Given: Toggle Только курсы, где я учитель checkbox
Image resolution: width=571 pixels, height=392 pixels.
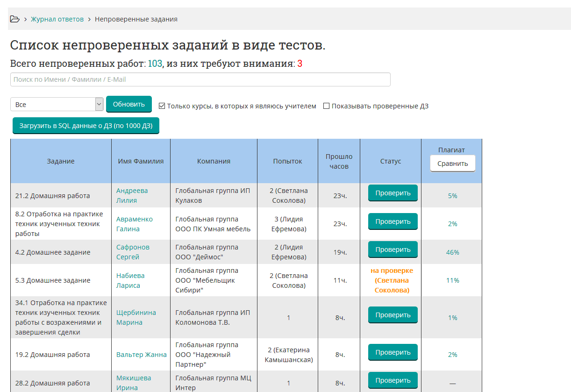Looking at the screenshot, I should point(162,106).
